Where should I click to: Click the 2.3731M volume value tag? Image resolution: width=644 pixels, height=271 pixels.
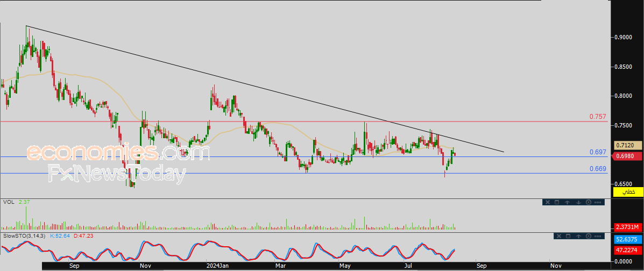click(628, 227)
